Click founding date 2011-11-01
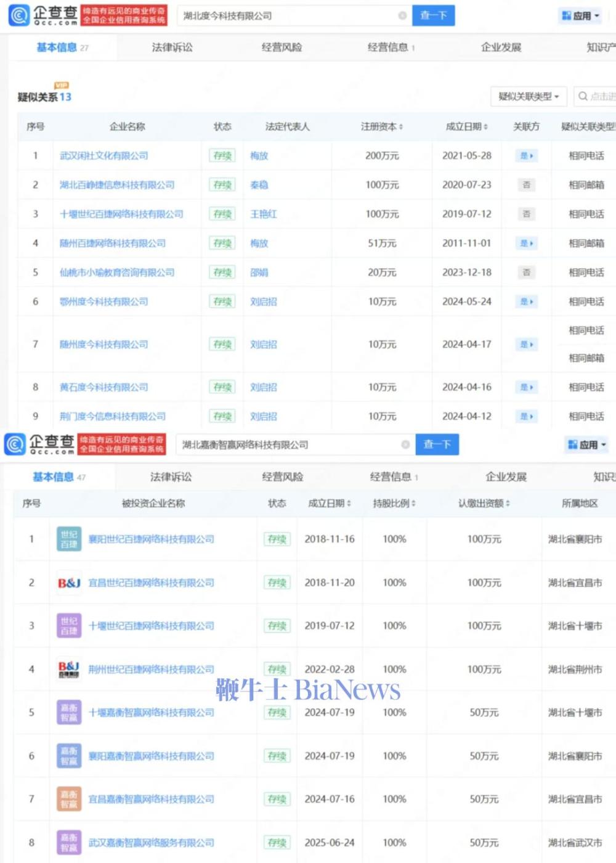616x863 pixels. 467,243
